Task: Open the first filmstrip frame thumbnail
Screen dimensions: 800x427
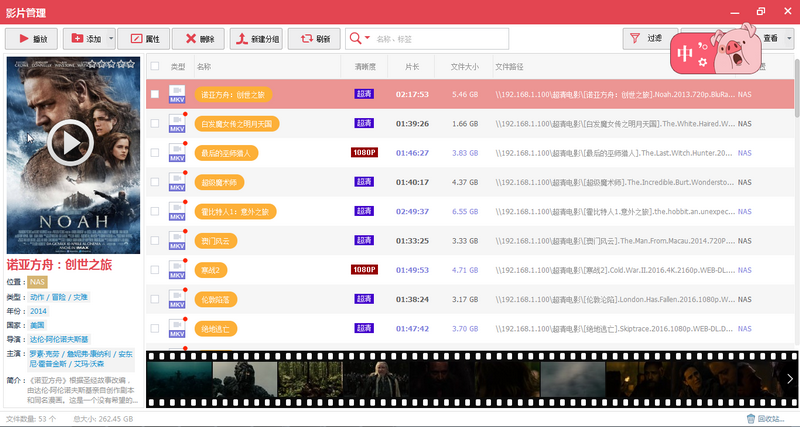Action: click(179, 379)
